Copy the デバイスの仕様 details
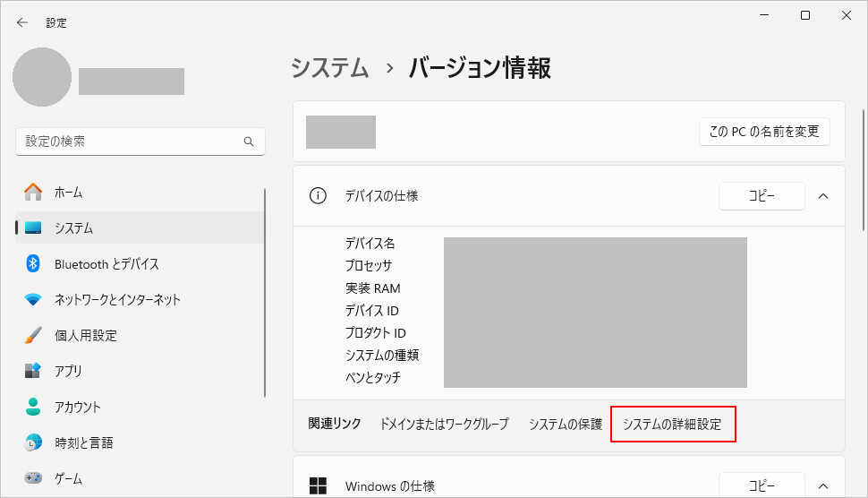Viewport: 868px width, 498px height. coord(762,196)
